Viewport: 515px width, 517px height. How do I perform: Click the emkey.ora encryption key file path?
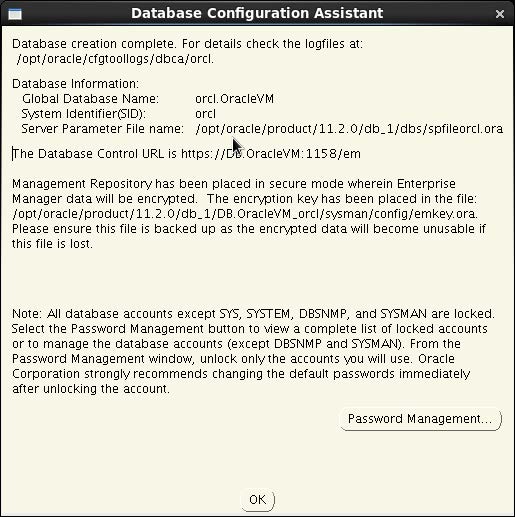click(245, 214)
